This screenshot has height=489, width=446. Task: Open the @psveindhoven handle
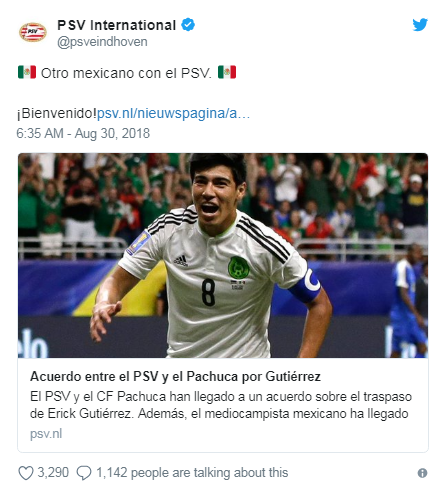[102, 42]
